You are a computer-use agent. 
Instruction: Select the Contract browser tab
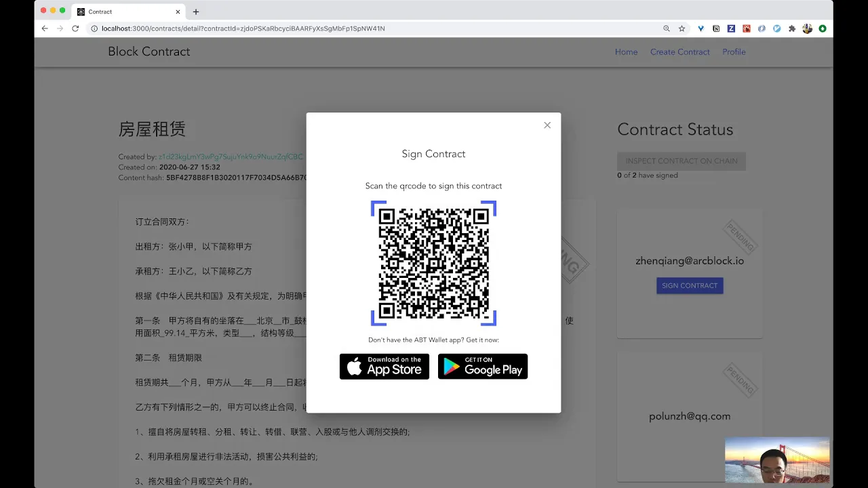coord(128,12)
